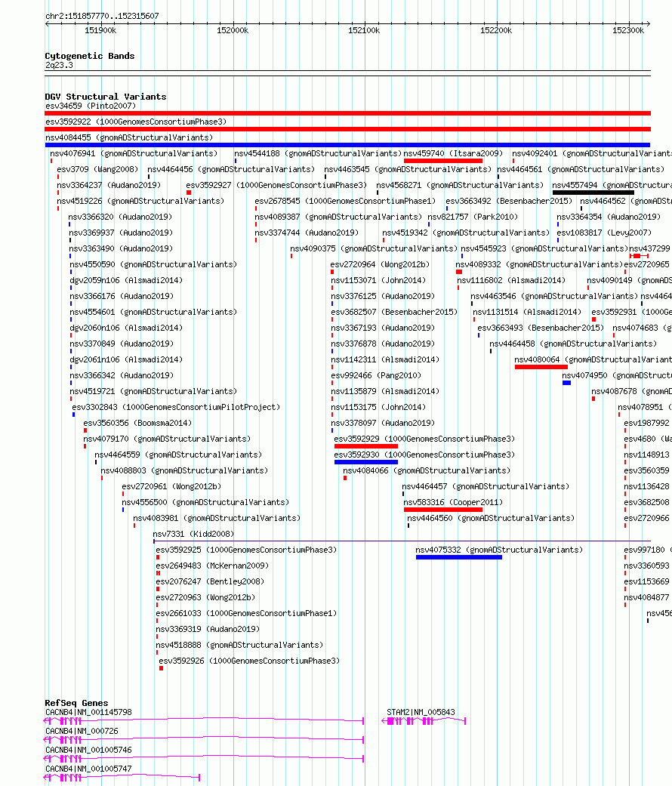Click the nsv4080064 red variant bar
Viewport: 672px width, 786px height.
[x=541, y=367]
